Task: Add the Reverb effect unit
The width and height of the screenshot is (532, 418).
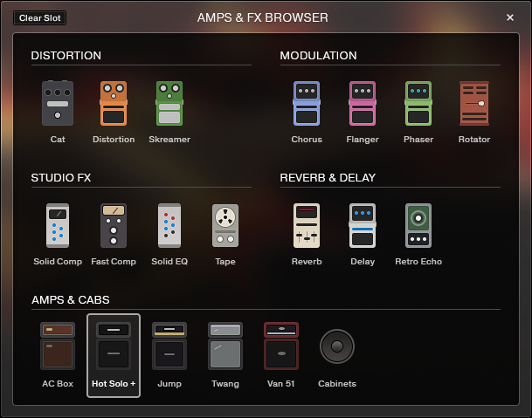Action: click(x=307, y=227)
